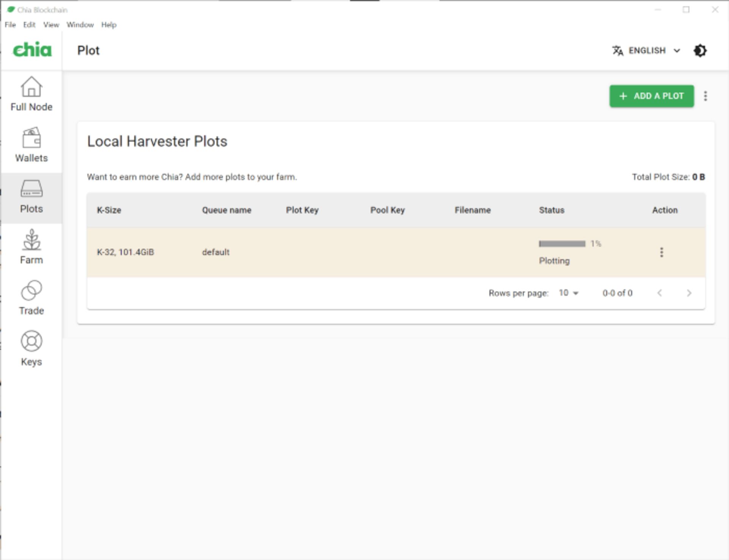Screen dimensions: 729x560
Task: Toggle dark mode theme icon
Action: (700, 50)
